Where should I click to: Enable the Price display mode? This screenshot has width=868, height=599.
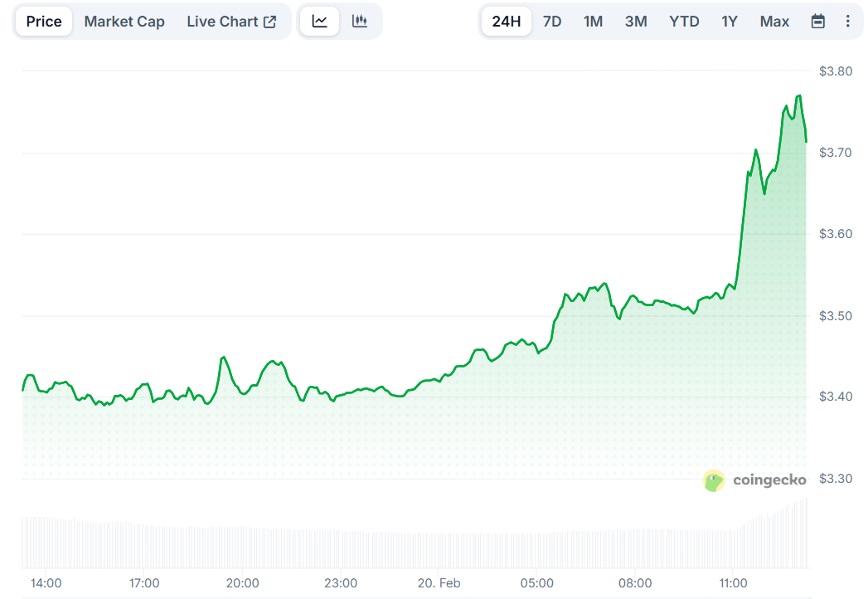pyautogui.click(x=43, y=21)
